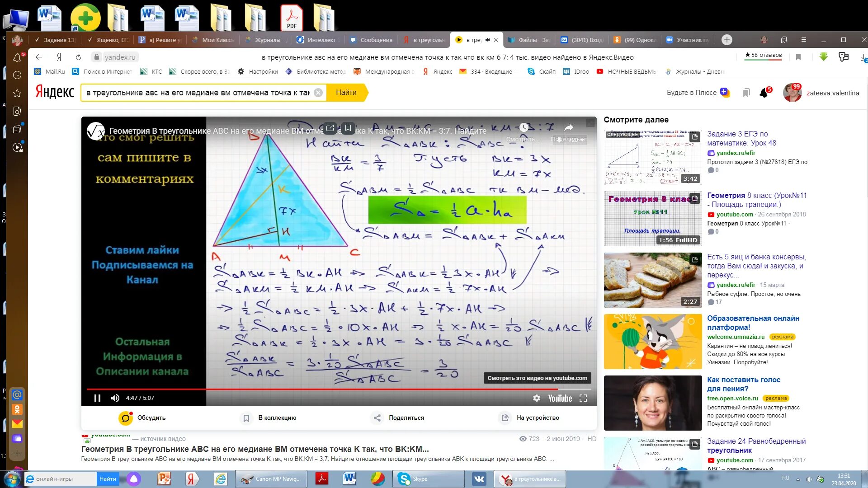Open new tab with plus button
The width and height of the screenshot is (868, 488).
(x=726, y=40)
